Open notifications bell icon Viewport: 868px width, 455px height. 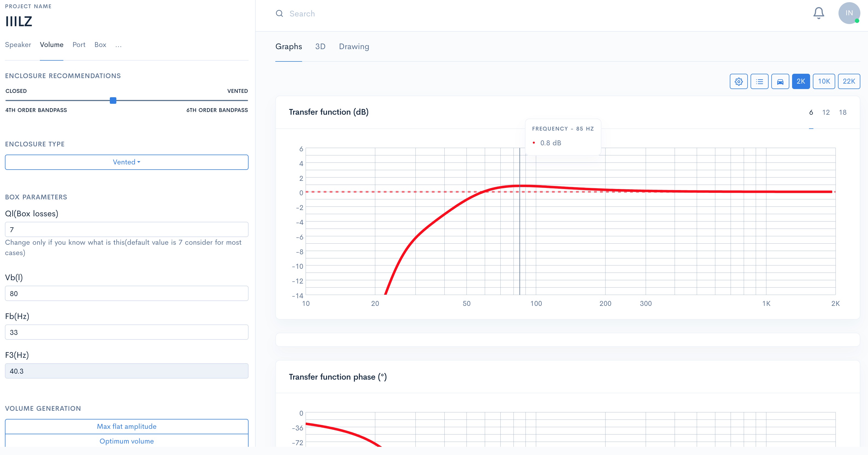(x=819, y=13)
